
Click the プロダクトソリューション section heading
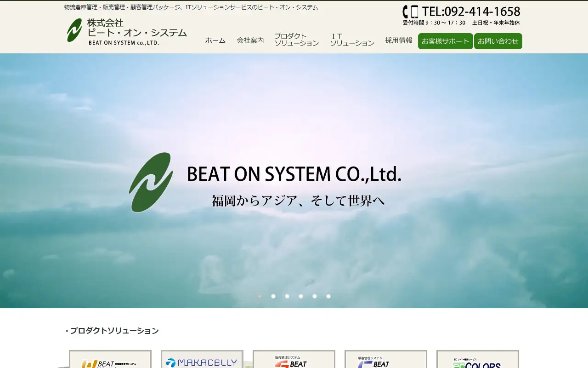pyautogui.click(x=114, y=331)
